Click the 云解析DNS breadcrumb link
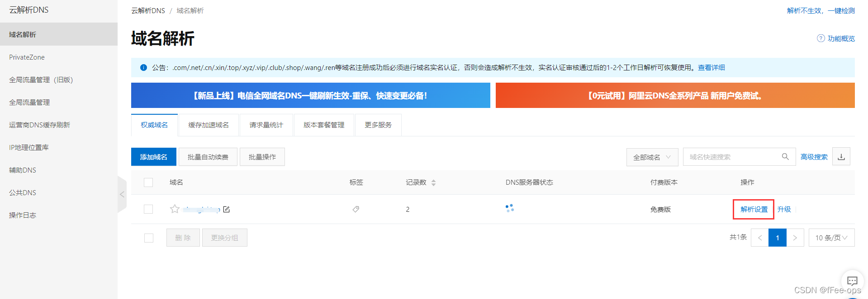Viewport: 868px width, 299px height. [148, 10]
